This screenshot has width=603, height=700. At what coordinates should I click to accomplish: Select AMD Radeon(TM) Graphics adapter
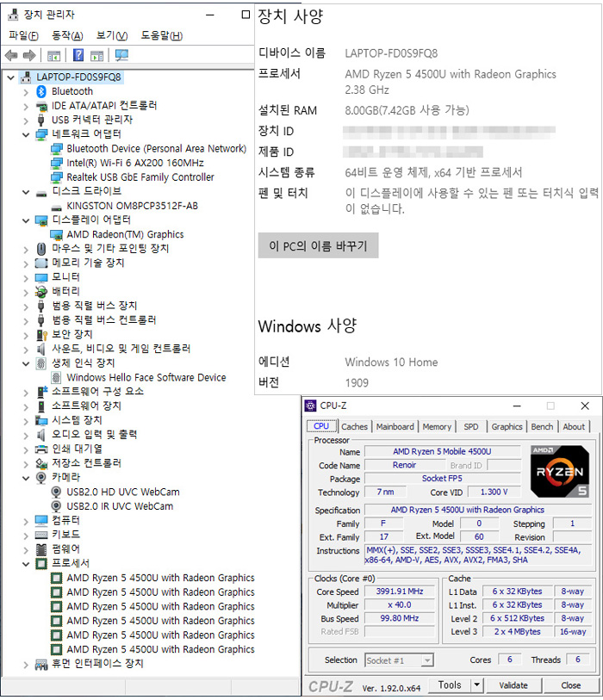[125, 234]
